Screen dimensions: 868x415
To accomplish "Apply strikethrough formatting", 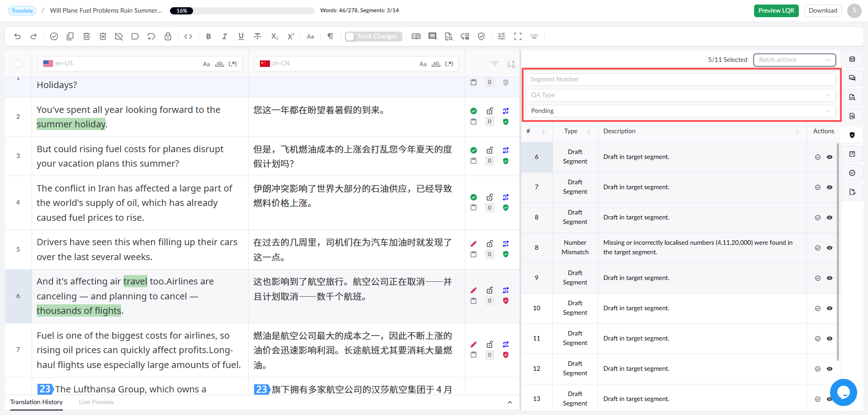I will 257,37.
